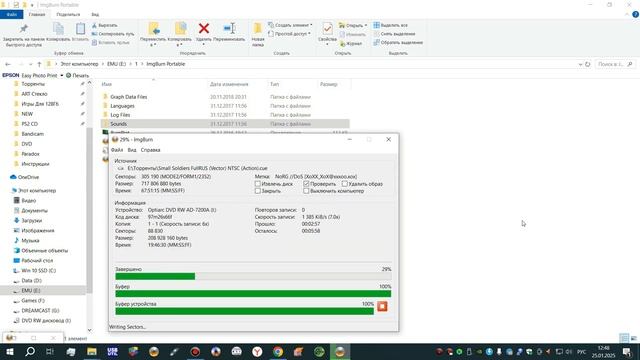Image resolution: width=640 pixels, height=360 pixels.
Task: Click EMU (E:) in the address breadcrumb
Action: click(x=116, y=64)
